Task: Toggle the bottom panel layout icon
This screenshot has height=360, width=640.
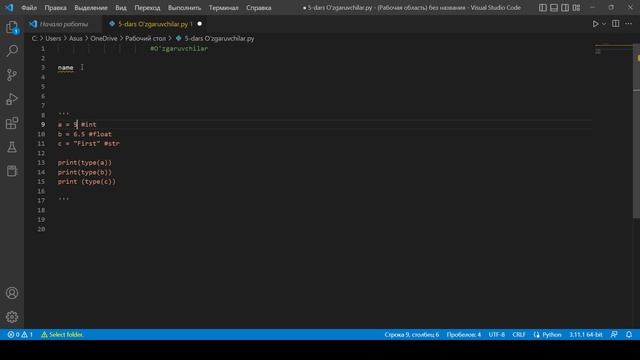Action: [x=553, y=8]
